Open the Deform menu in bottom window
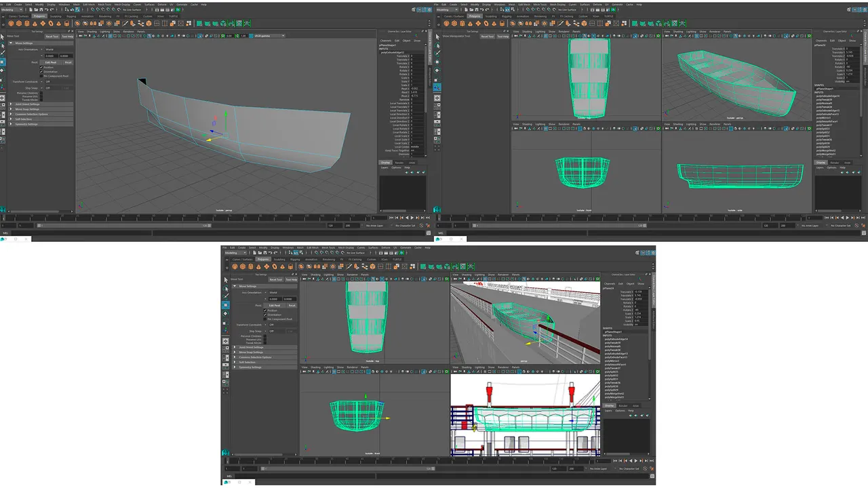The width and height of the screenshot is (868, 488). [385, 247]
